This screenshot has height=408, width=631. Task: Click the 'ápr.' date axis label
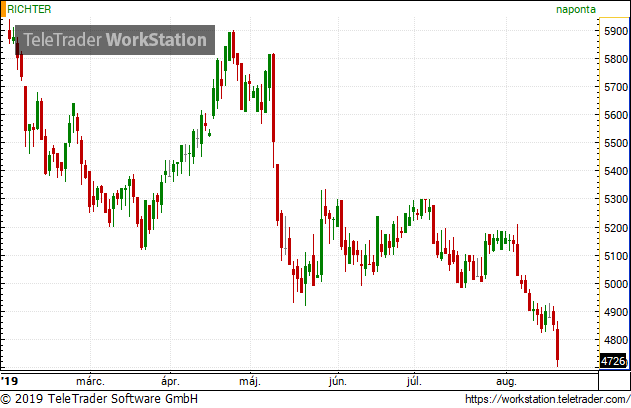click(170, 381)
